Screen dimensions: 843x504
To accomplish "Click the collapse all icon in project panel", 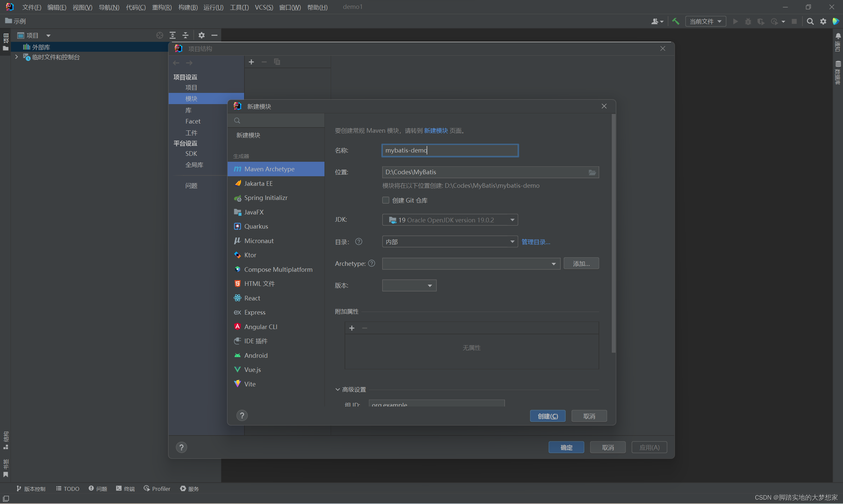I will [x=185, y=35].
